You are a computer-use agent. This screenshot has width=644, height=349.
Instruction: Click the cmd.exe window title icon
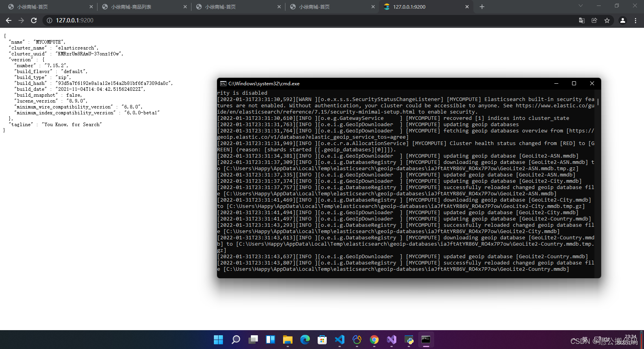pyautogui.click(x=223, y=83)
